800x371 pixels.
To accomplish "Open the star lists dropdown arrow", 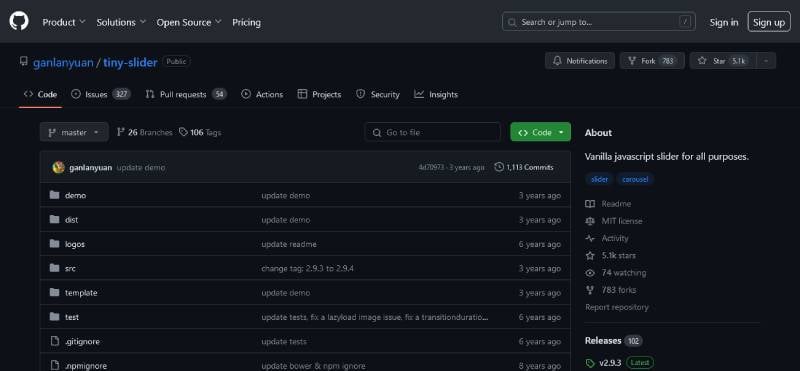I will click(x=766, y=61).
